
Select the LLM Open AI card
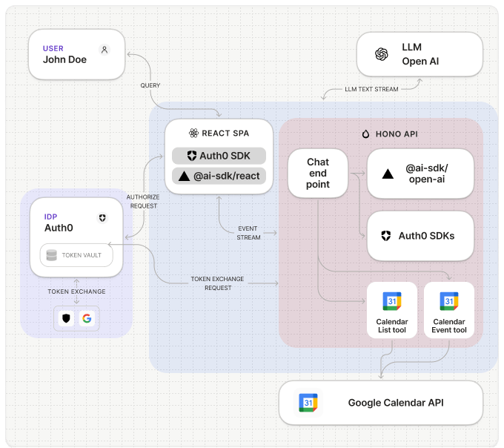pos(420,54)
